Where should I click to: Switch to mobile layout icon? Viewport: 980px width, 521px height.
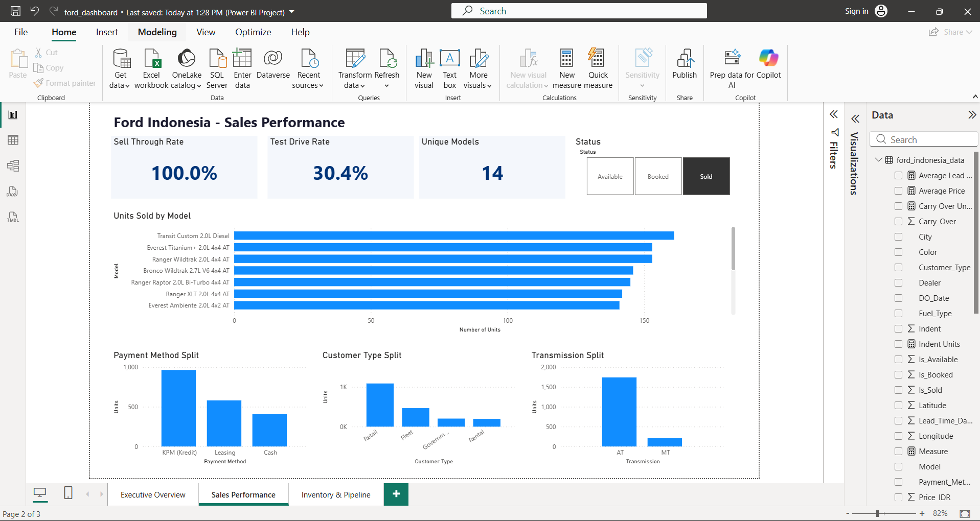(68, 493)
